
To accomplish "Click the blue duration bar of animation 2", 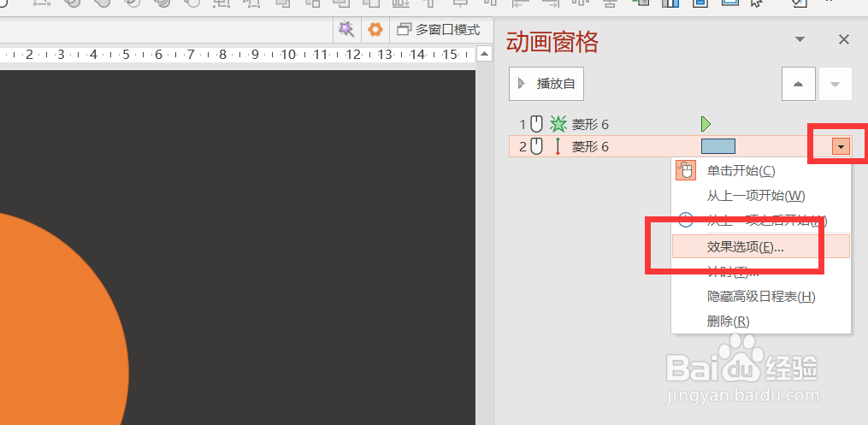I will (718, 146).
